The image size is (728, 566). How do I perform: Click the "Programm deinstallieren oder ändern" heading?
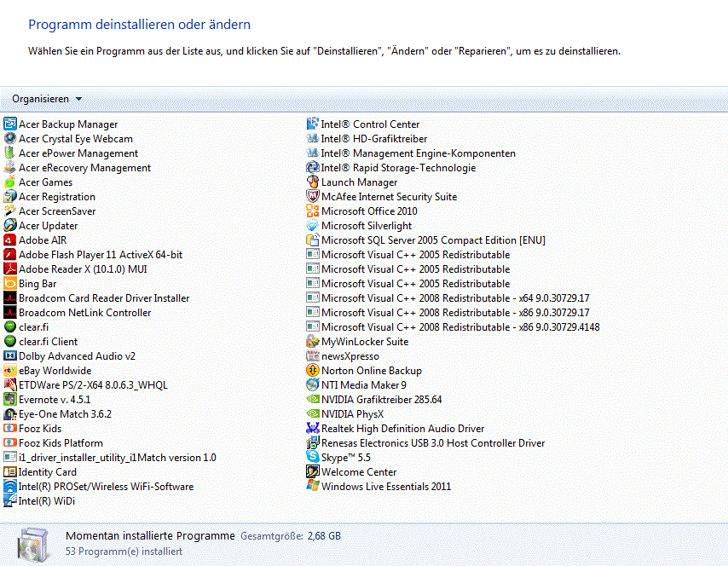(x=139, y=25)
